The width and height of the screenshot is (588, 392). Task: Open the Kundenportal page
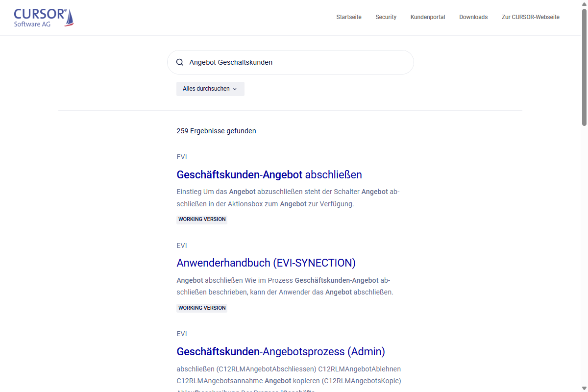pos(427,17)
